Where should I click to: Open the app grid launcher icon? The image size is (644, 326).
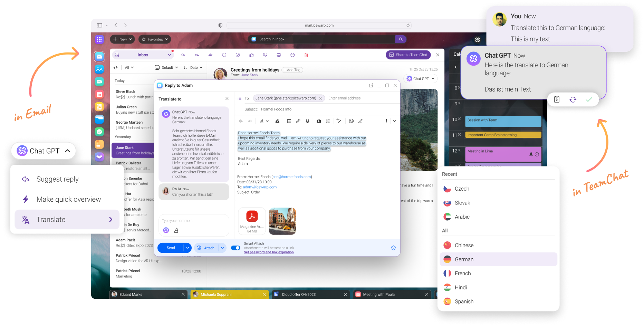(x=99, y=39)
